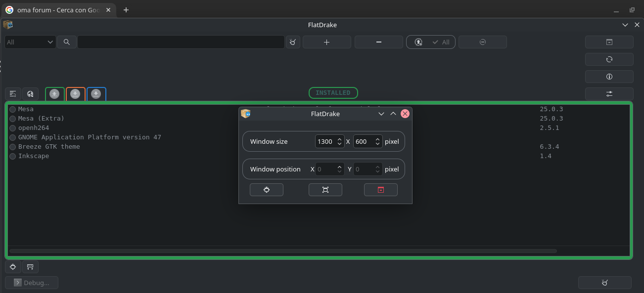Toggle the All checkmark option
The image size is (644, 293).
click(x=441, y=42)
